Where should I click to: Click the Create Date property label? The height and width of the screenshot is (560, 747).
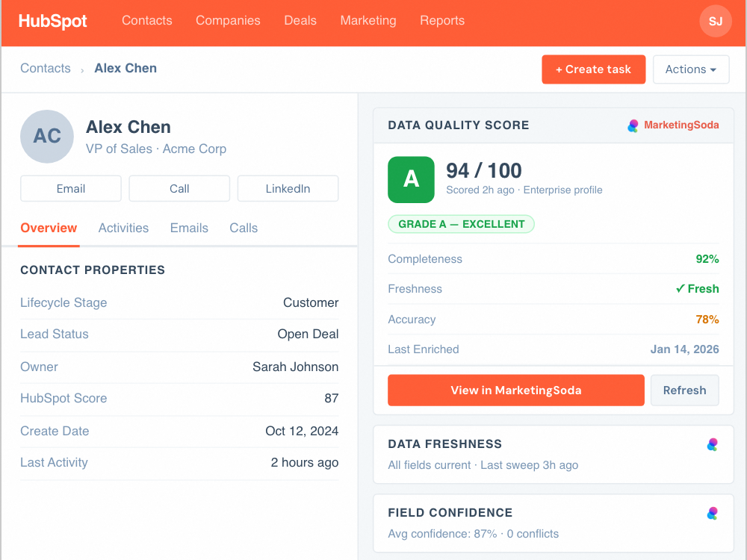point(55,431)
